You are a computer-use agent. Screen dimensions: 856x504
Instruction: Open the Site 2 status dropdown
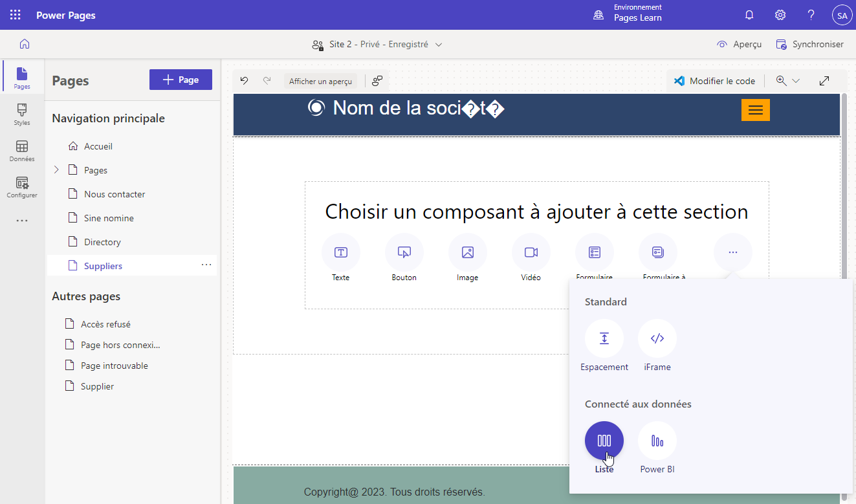(439, 45)
